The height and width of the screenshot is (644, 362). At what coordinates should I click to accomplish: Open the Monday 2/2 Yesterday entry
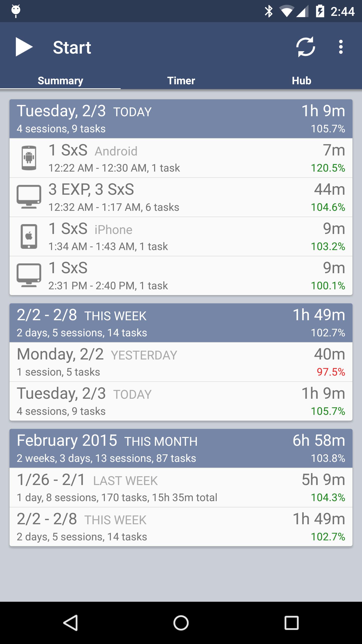(x=181, y=362)
